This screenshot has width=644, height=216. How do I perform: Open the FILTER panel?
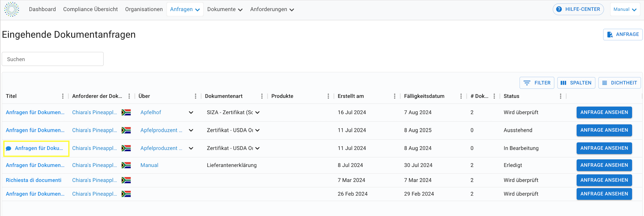tap(537, 83)
